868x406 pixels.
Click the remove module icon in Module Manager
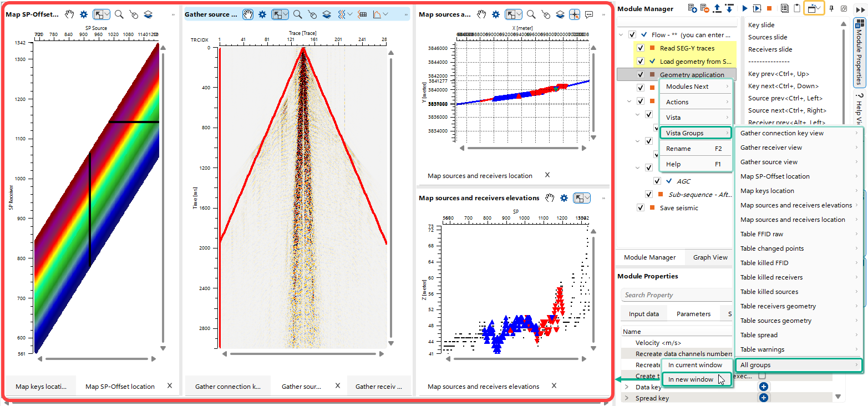[704, 8]
